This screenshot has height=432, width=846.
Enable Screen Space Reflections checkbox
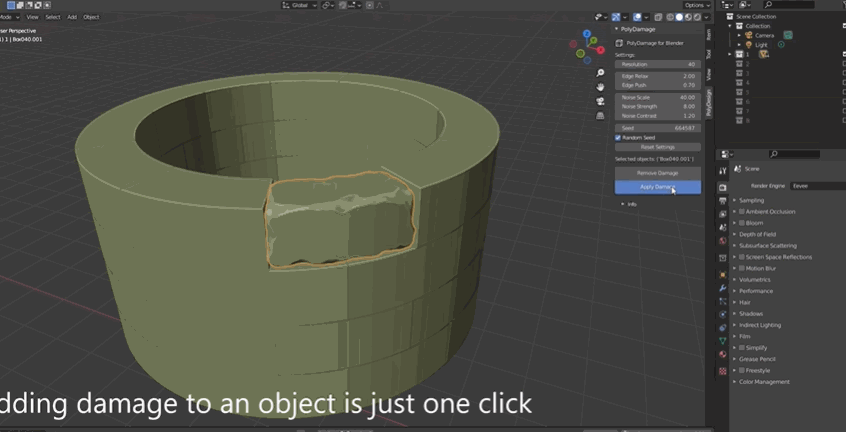[742, 257]
